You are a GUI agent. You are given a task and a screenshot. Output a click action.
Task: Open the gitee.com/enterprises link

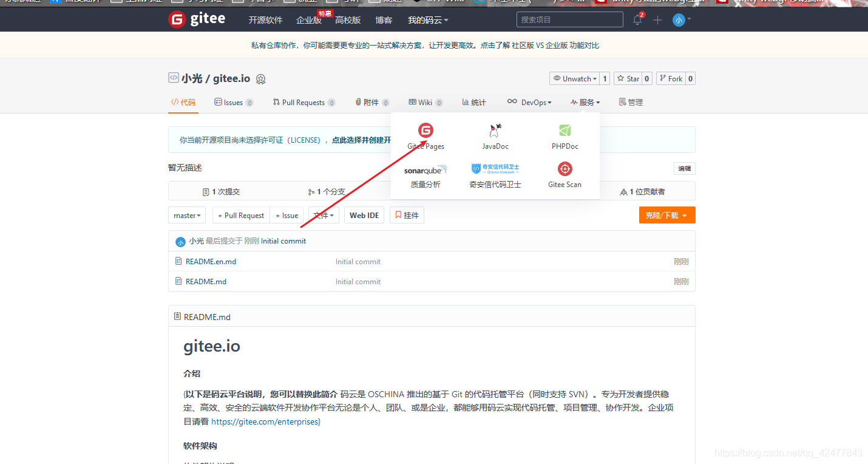coord(265,421)
